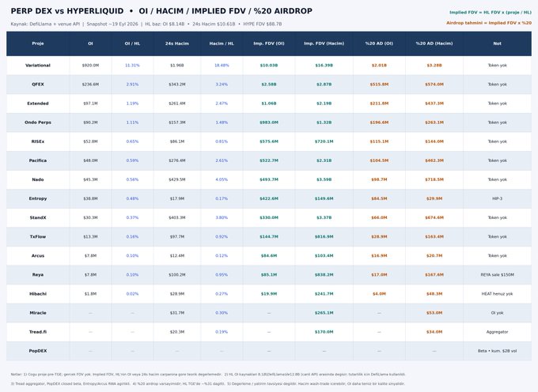This screenshot has height=392, width=538.
Task: Select the 'Variational' project name
Action: coord(38,66)
